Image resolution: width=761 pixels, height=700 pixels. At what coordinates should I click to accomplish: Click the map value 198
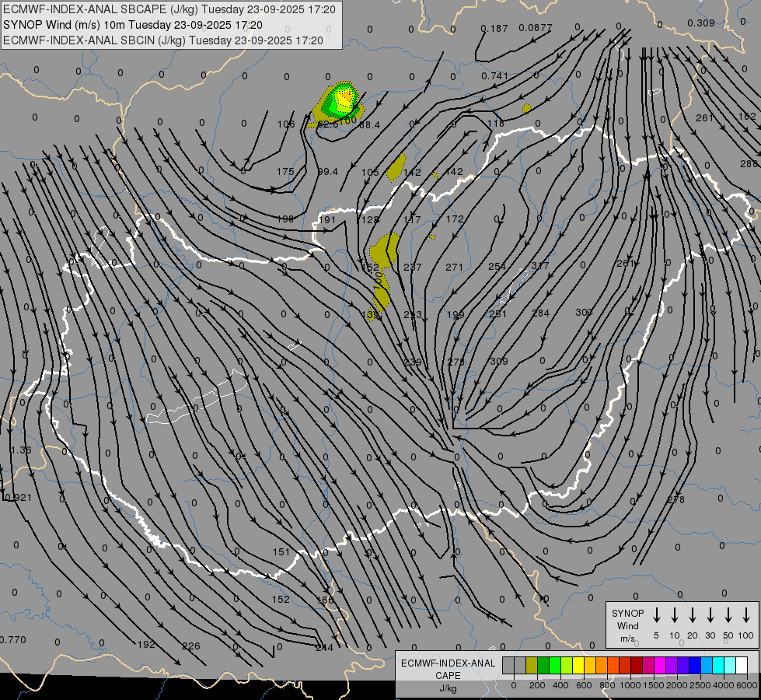tap(285, 219)
